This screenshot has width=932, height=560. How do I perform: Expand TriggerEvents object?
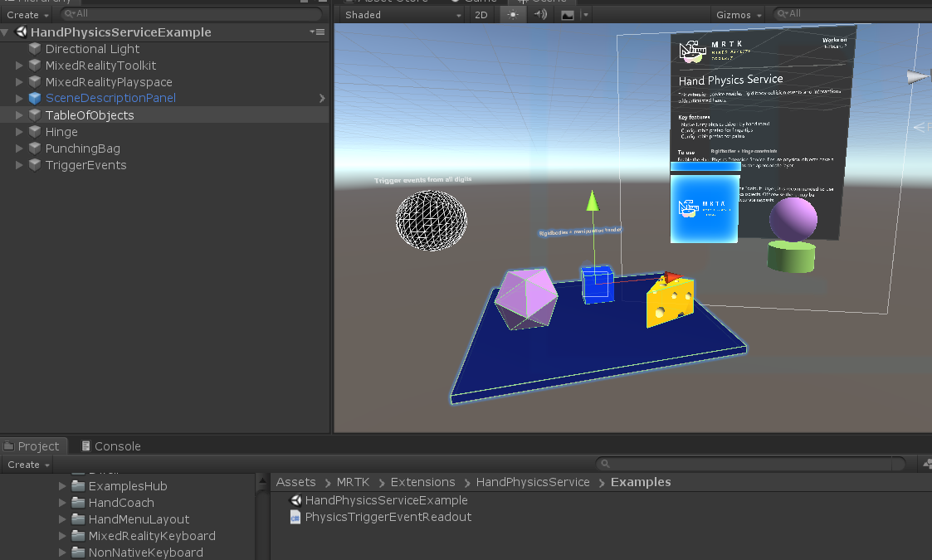point(19,165)
